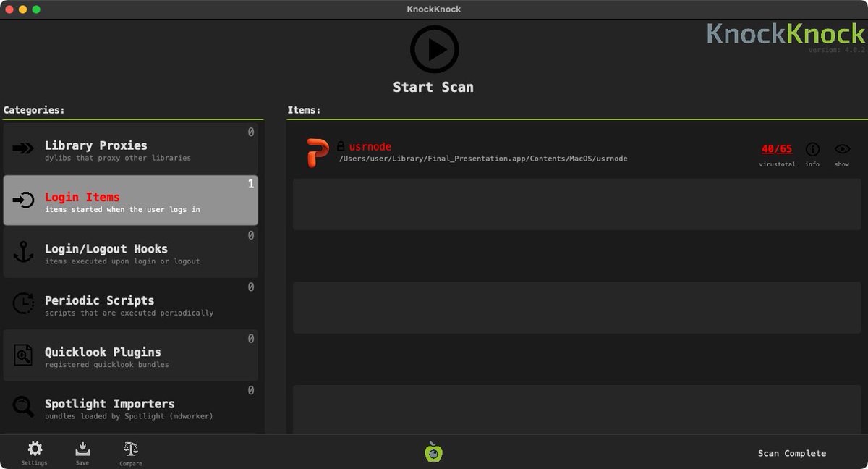Click the version 4.0.2 text
This screenshot has height=469, width=868.
pyautogui.click(x=836, y=50)
